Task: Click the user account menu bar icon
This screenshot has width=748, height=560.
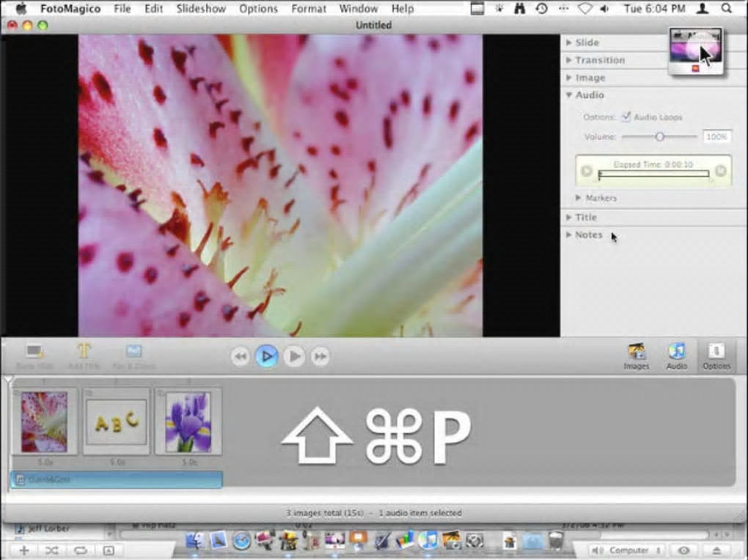Action: 703,9
